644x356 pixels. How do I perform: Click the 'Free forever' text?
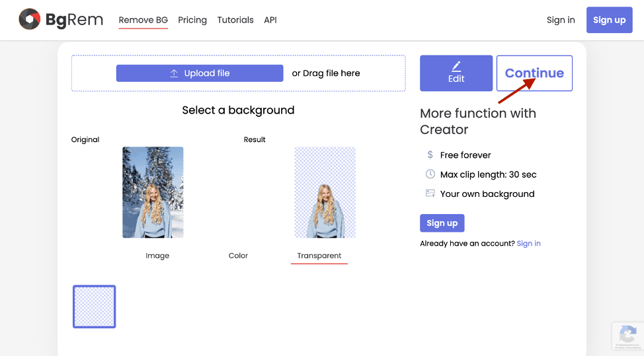coord(465,155)
